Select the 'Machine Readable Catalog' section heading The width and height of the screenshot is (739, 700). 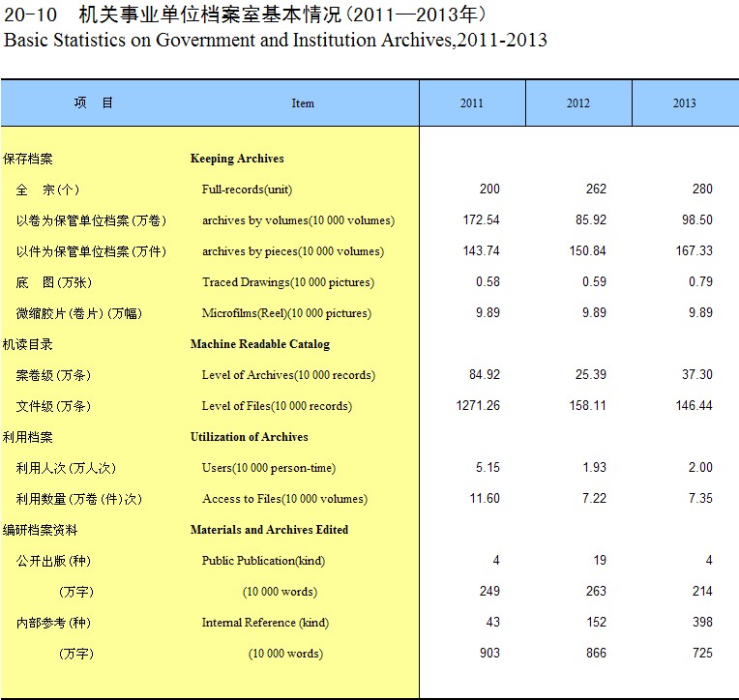[x=259, y=344]
